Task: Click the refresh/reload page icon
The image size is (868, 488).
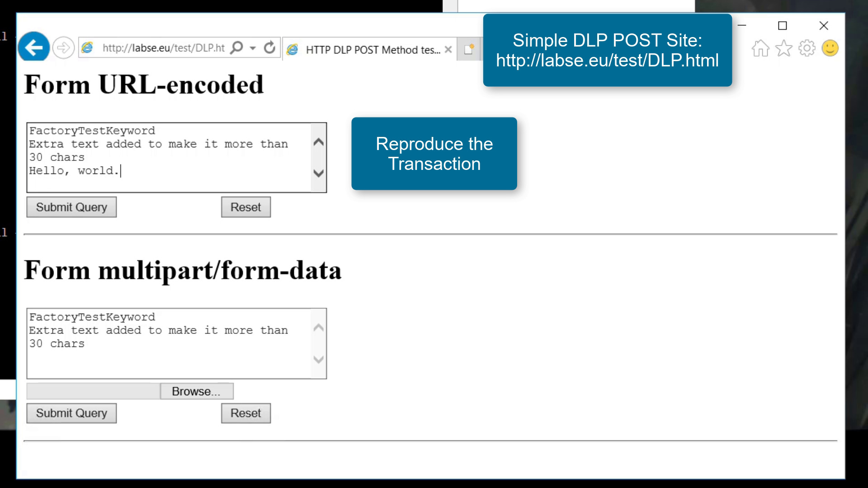Action: [269, 47]
